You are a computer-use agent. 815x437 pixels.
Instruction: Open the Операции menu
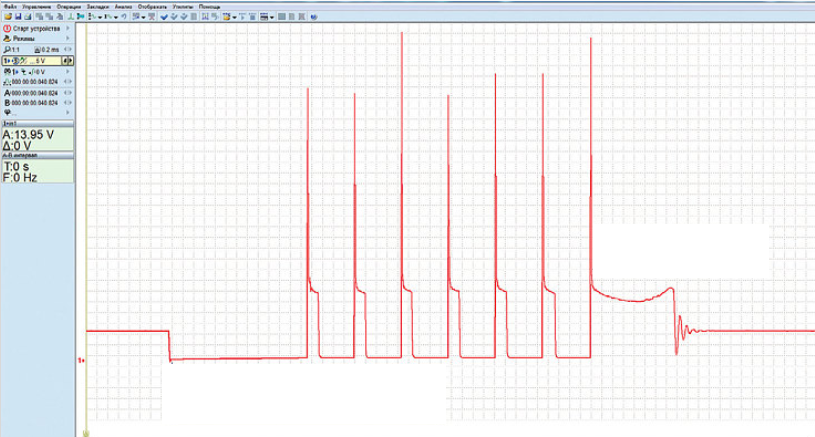pyautogui.click(x=69, y=7)
